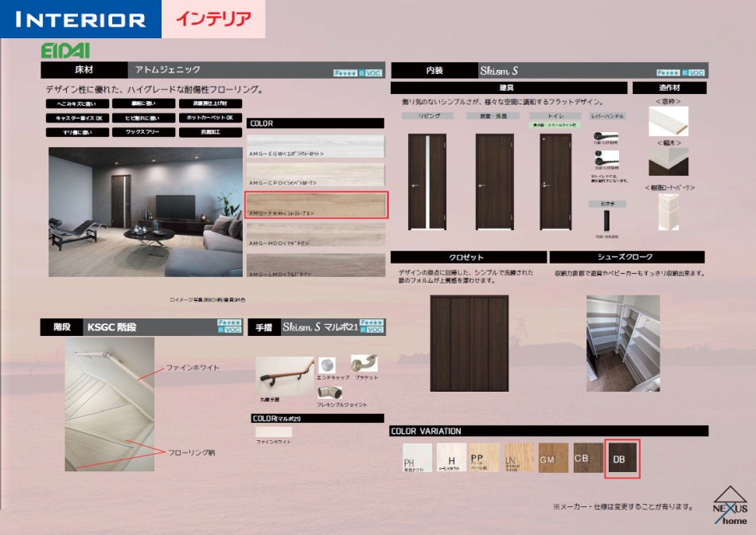The width and height of the screenshot is (756, 535).
Task: Click the bracket handrail part image
Action: (364, 364)
